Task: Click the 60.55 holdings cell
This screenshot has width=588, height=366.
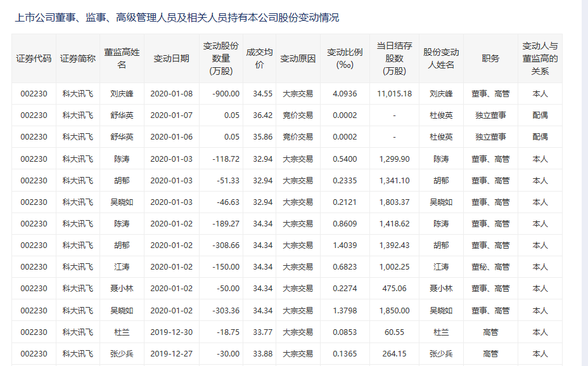Action: click(x=394, y=332)
